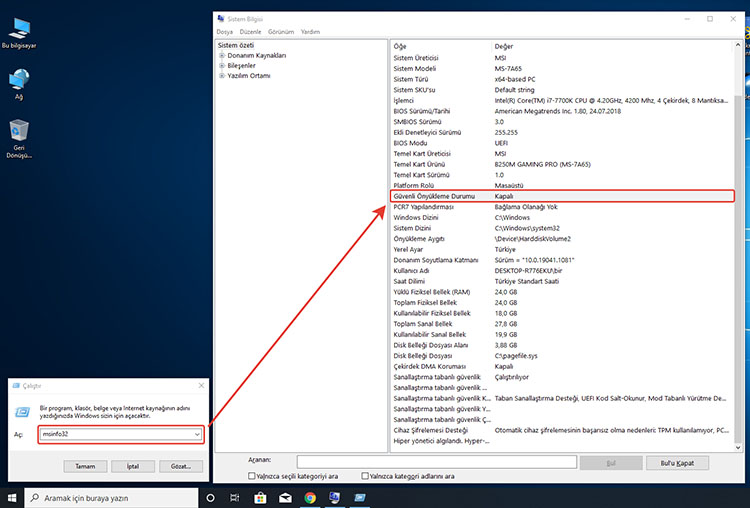Screen dimensions: 750x508
Task: Toggle Yalnızca kategori adlarını ara checkbox
Action: pyautogui.click(x=365, y=476)
